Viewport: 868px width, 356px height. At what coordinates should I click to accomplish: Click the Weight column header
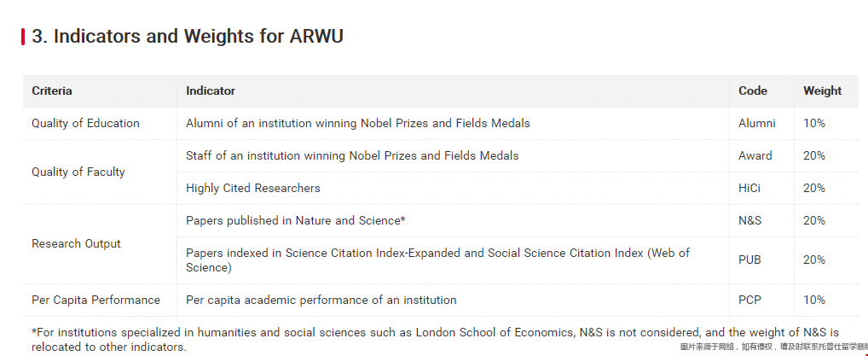(x=822, y=90)
